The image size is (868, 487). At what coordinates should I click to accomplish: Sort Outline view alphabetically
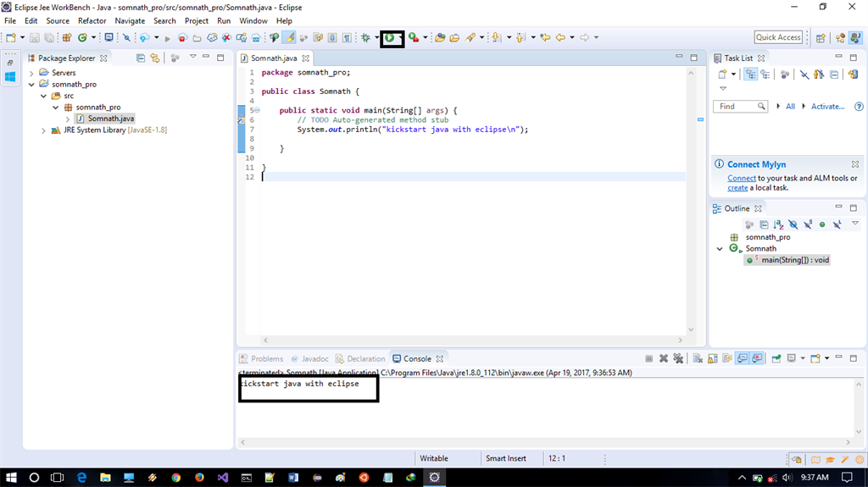[778, 224]
